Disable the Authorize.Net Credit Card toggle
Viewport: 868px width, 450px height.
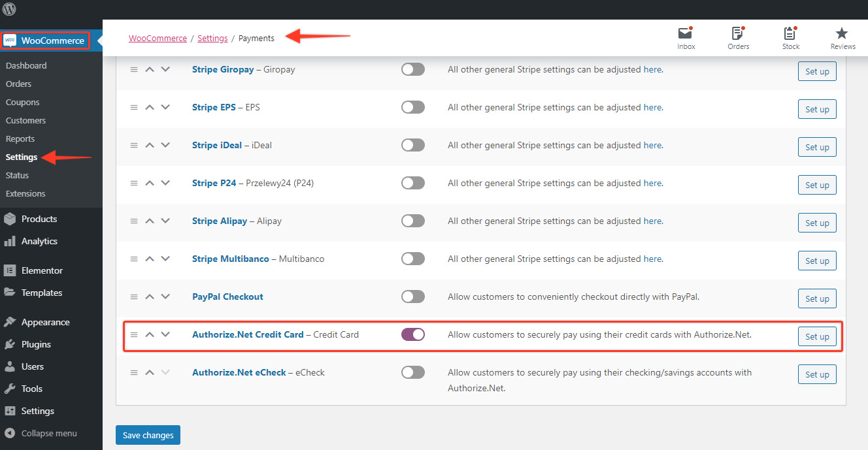click(x=413, y=334)
